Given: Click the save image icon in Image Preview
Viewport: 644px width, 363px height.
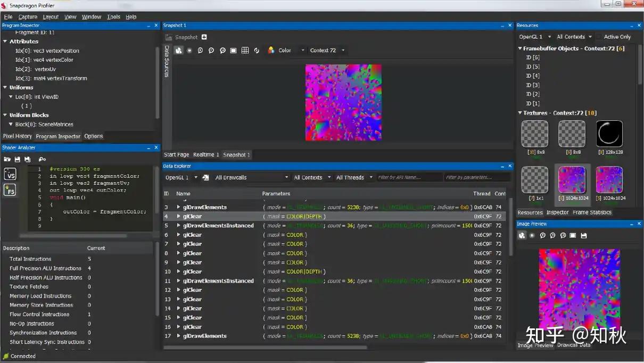Looking at the screenshot, I should 583,235.
